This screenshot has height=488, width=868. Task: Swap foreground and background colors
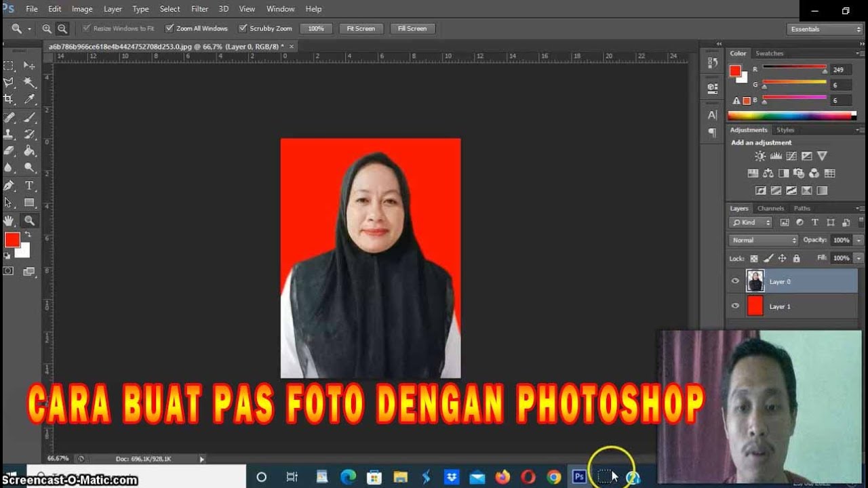[28, 235]
